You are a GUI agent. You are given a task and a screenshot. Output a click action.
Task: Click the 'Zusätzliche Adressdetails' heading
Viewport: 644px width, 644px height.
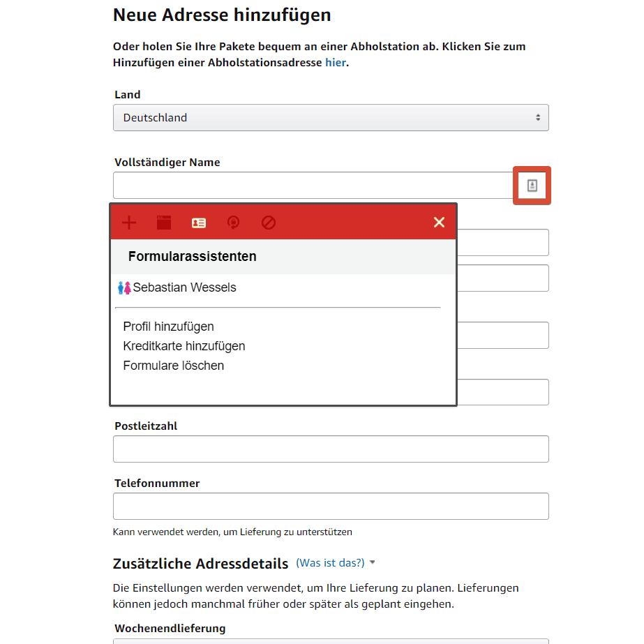(x=201, y=564)
